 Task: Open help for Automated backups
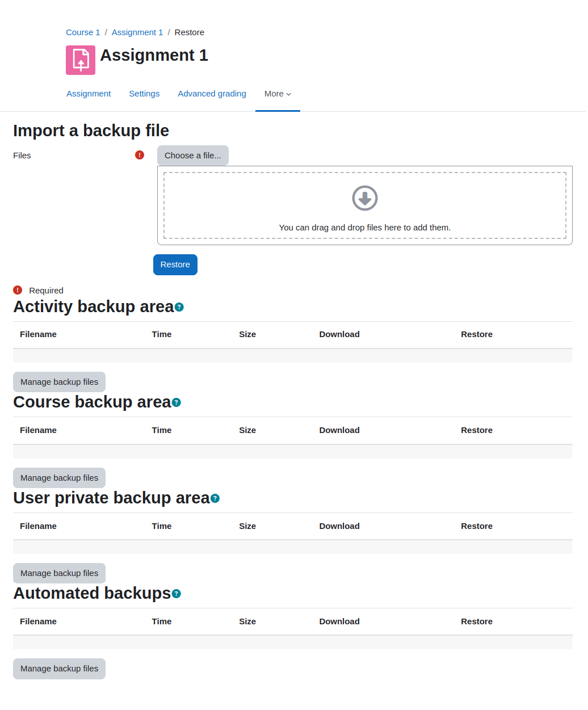[x=177, y=594]
